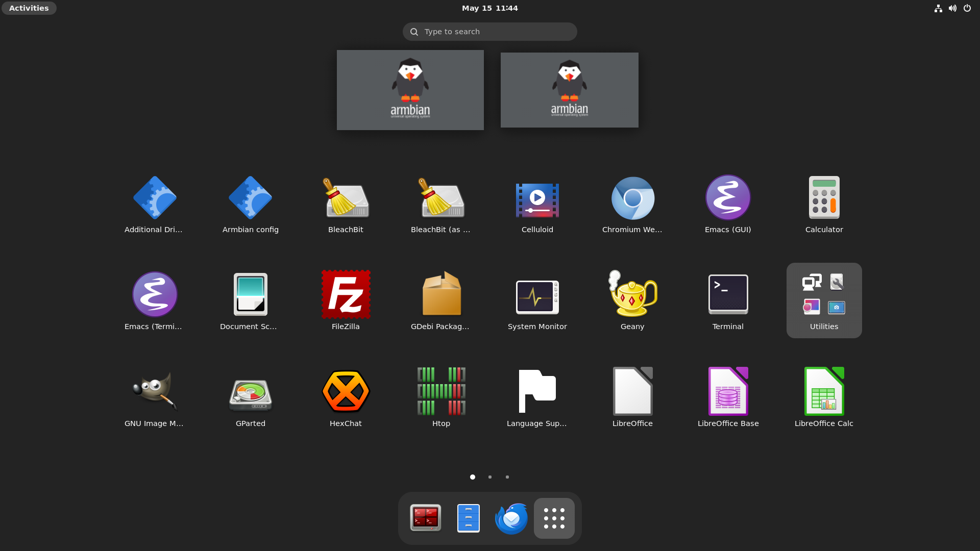This screenshot has height=551, width=980.
Task: Launch LibreOffice Calc
Action: pos(824,397)
